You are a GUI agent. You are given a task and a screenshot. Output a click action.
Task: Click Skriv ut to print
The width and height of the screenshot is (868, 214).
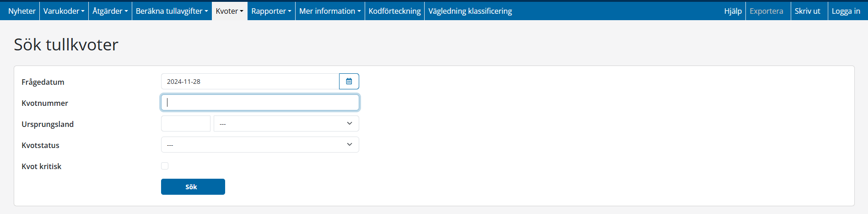click(807, 11)
